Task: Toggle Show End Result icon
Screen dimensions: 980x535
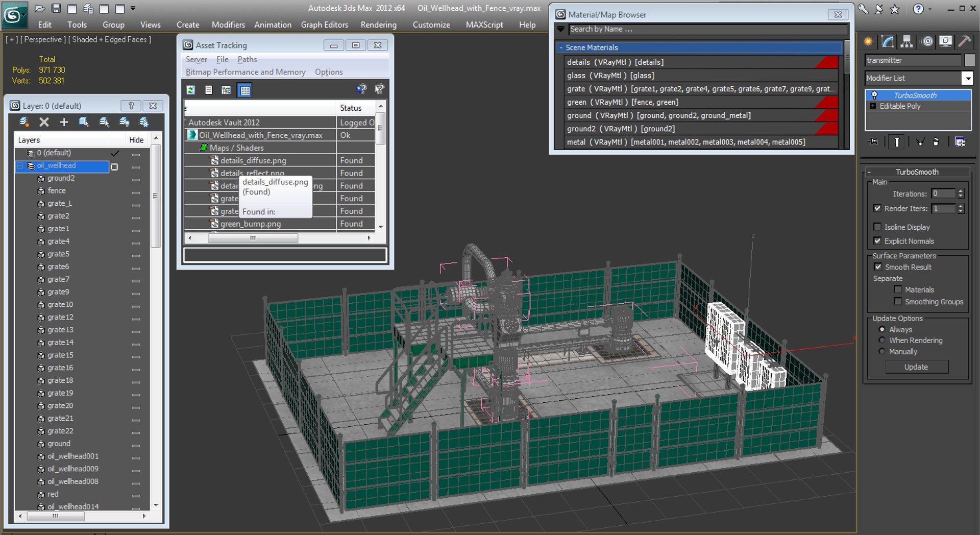Action: [897, 142]
